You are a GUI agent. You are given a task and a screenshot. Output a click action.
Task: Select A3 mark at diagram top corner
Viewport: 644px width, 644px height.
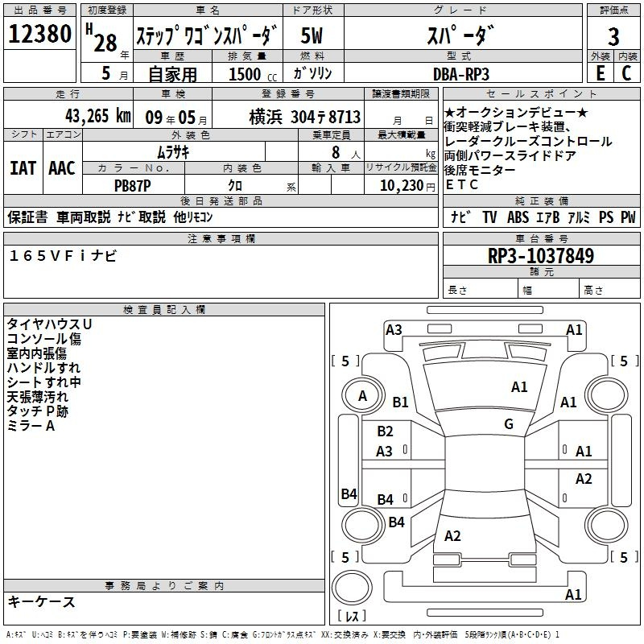[x=394, y=330]
